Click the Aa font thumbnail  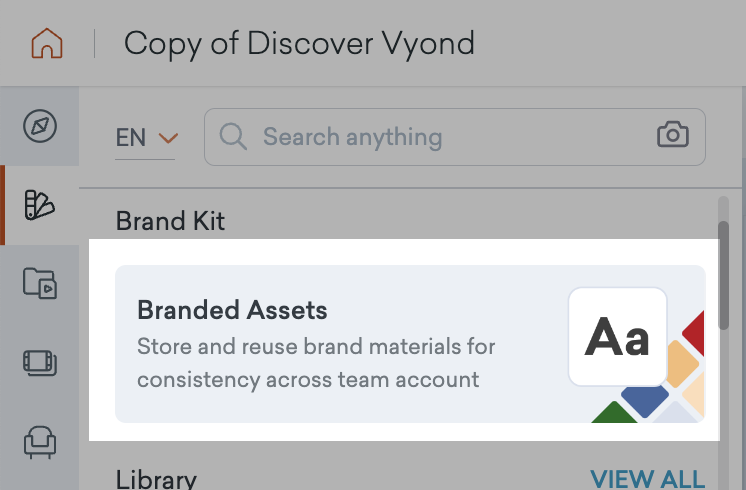pos(617,337)
